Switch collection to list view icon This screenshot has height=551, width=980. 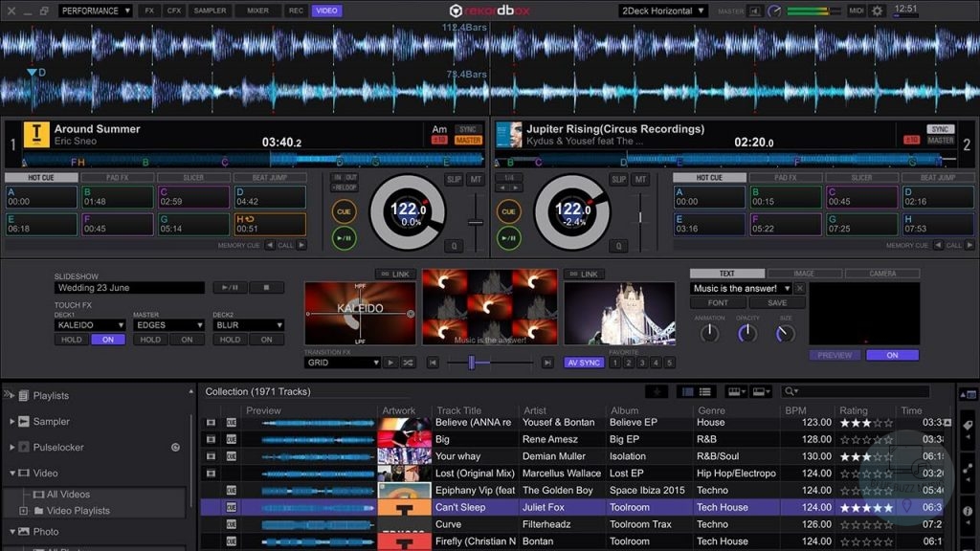tap(705, 391)
